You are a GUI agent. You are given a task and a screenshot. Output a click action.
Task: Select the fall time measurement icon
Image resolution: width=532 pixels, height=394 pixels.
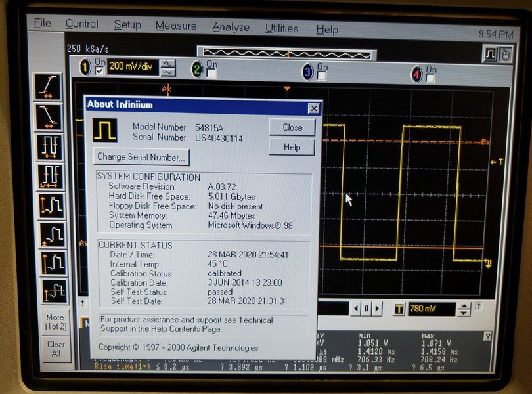click(x=49, y=117)
